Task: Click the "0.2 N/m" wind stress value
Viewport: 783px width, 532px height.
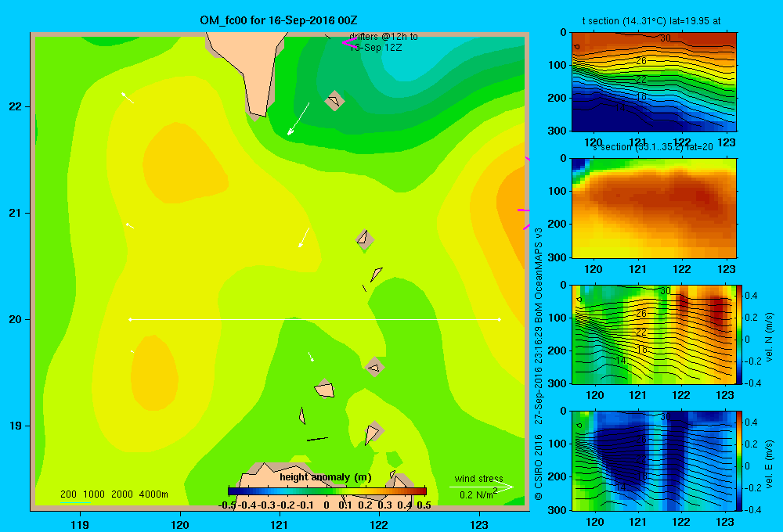Action: (476, 495)
